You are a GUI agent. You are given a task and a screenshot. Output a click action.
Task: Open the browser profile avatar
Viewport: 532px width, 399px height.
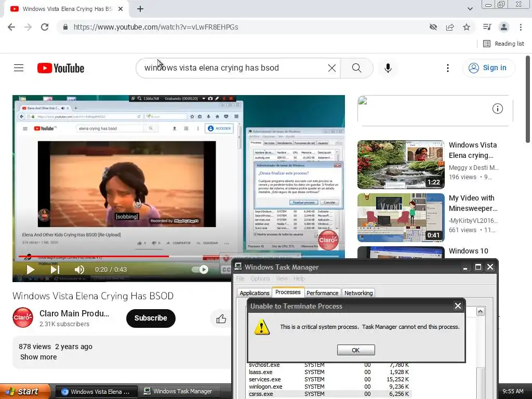pos(504,27)
